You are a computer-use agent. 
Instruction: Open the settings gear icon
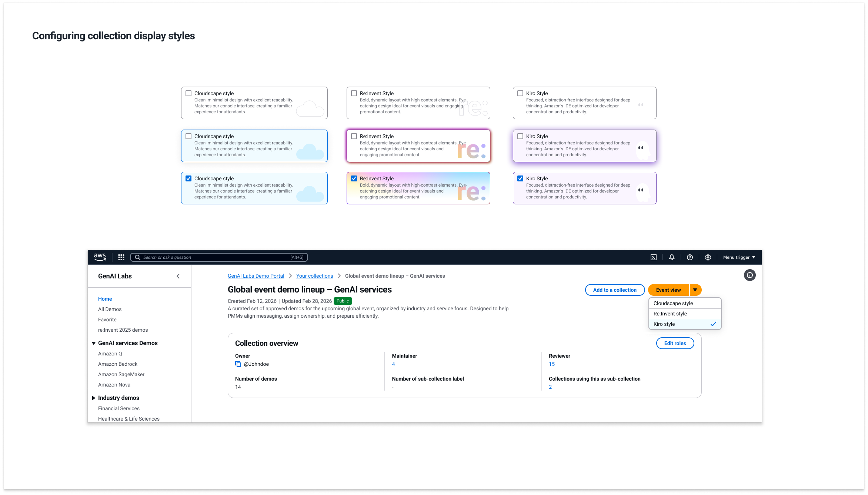pos(708,257)
